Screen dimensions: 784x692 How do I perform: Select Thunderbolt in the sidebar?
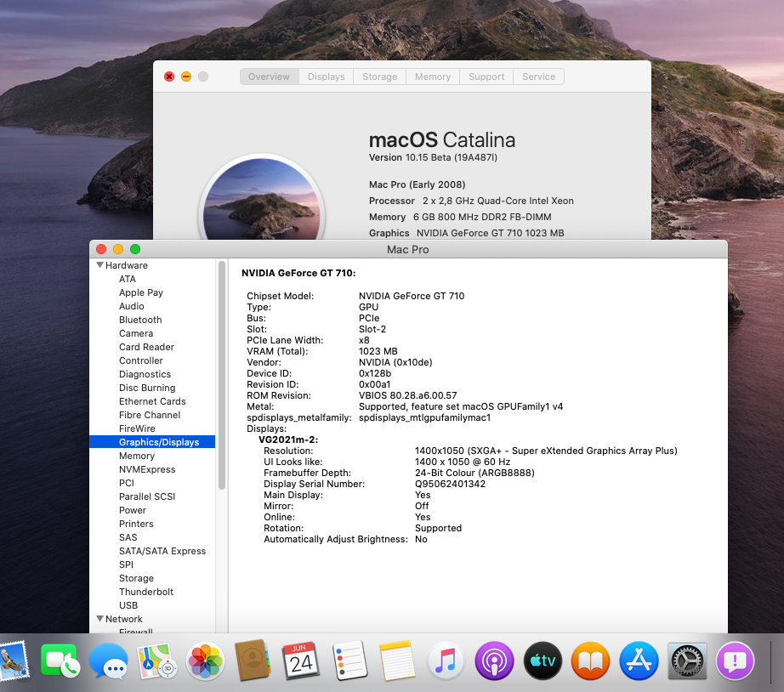(146, 592)
